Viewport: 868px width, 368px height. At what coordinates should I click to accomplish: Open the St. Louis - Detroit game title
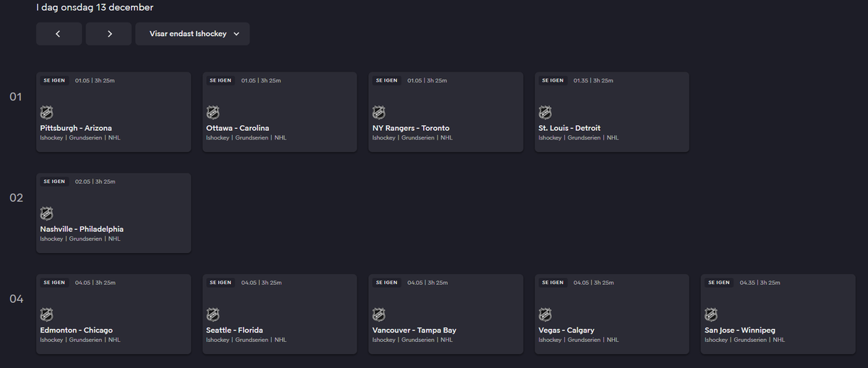coord(569,128)
